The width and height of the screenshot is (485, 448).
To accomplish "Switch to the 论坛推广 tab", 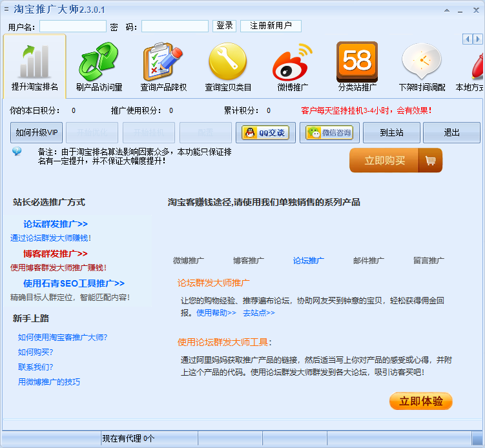I will [x=309, y=261].
